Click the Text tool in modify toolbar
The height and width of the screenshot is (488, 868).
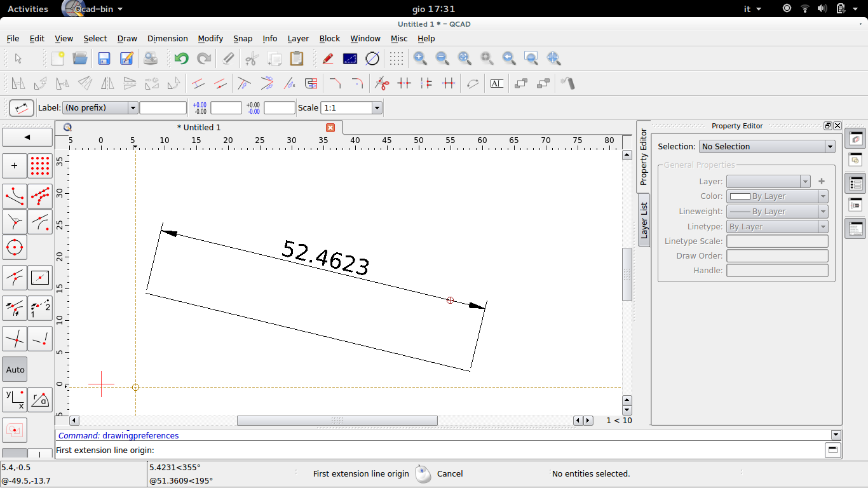pyautogui.click(x=497, y=83)
